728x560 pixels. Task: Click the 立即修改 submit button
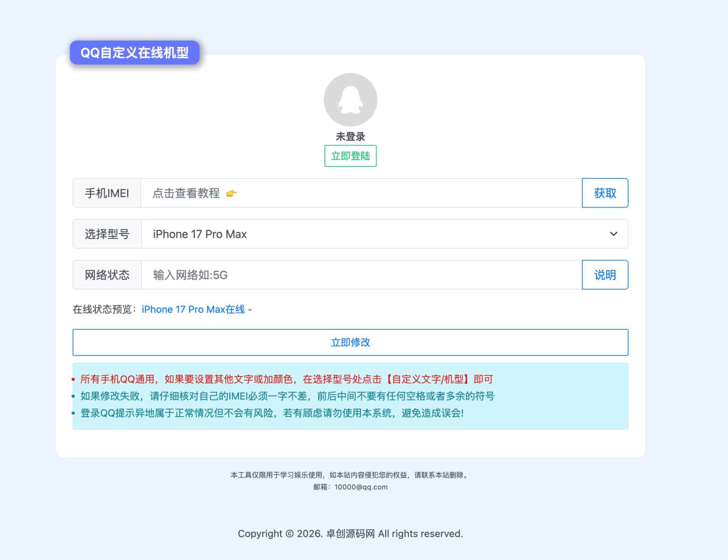(x=350, y=342)
